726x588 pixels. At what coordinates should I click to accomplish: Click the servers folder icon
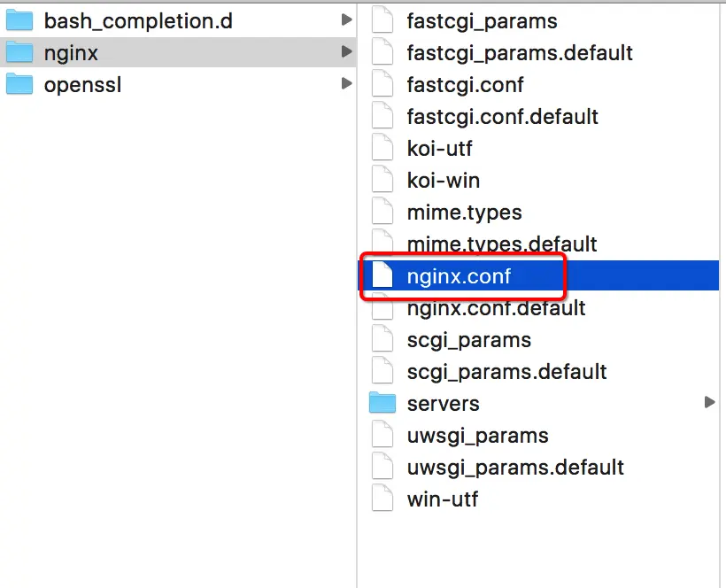click(x=382, y=403)
